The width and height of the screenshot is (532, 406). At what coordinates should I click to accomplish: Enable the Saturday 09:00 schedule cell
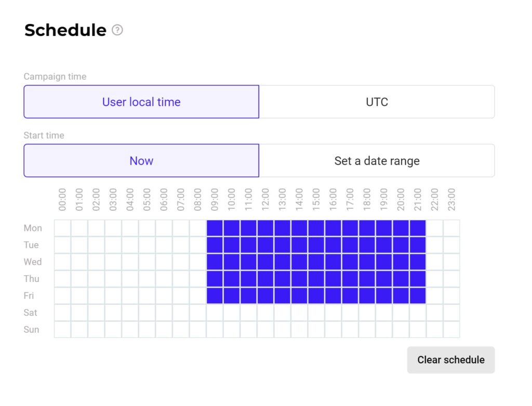(x=215, y=313)
